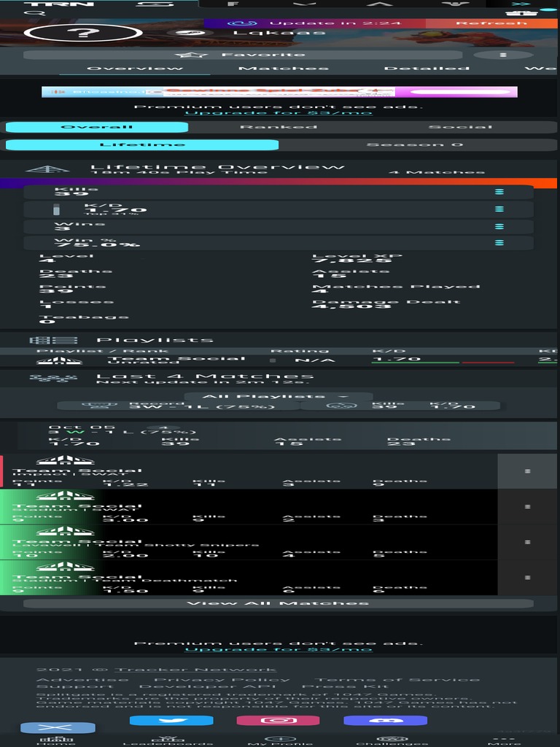This screenshot has height=747, width=560.
Task: Open the Instagram social link
Action: coord(278,721)
